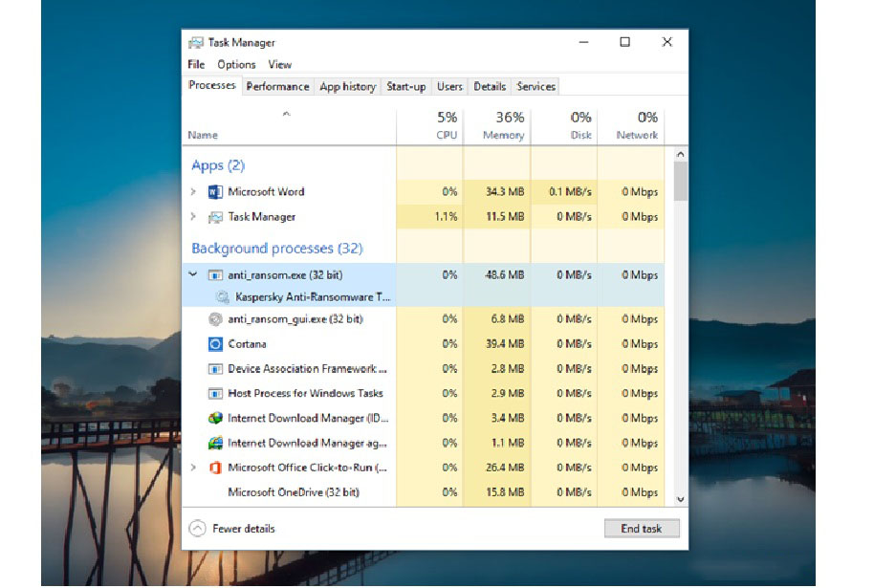Click the vertical scrollbar thumb

click(x=680, y=181)
